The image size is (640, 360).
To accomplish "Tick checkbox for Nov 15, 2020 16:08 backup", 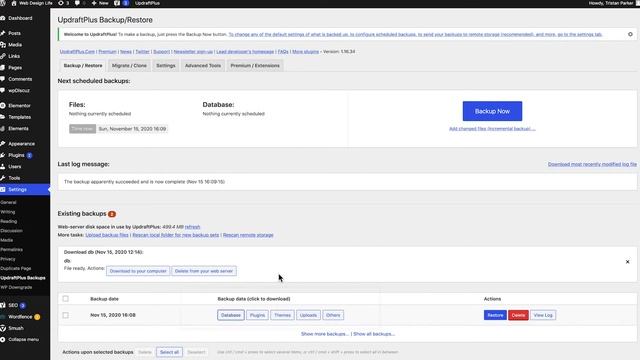I will (x=65, y=315).
